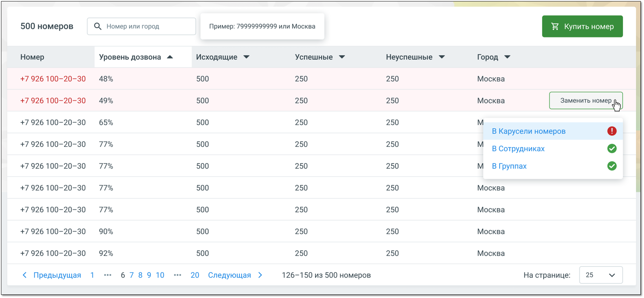Click the 65% call rate cell
644x298 pixels.
coord(106,122)
